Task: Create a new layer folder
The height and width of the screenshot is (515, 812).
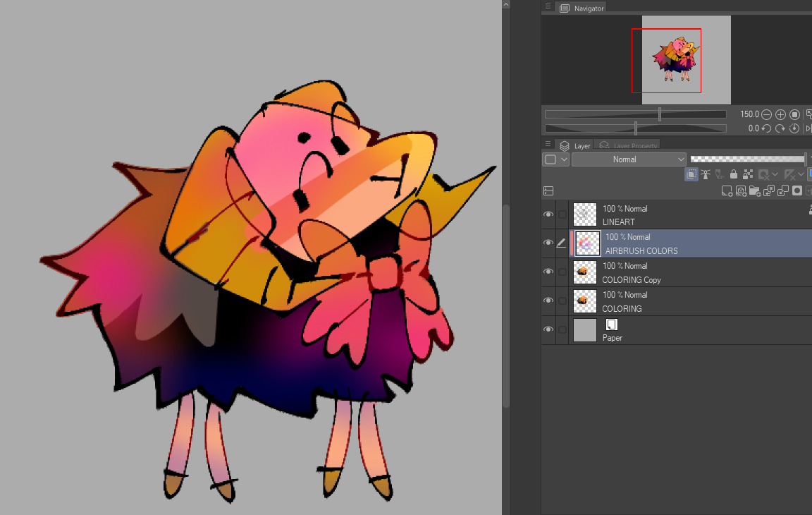Action: tap(755, 190)
